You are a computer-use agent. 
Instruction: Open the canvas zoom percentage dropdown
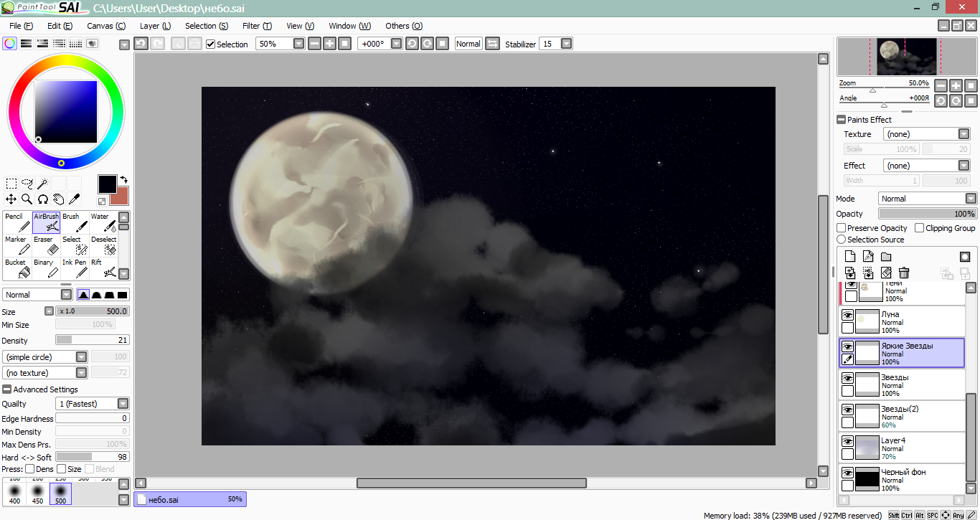299,44
